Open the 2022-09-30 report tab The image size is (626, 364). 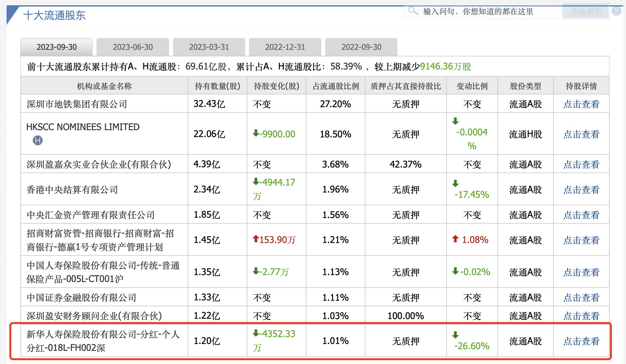[361, 47]
